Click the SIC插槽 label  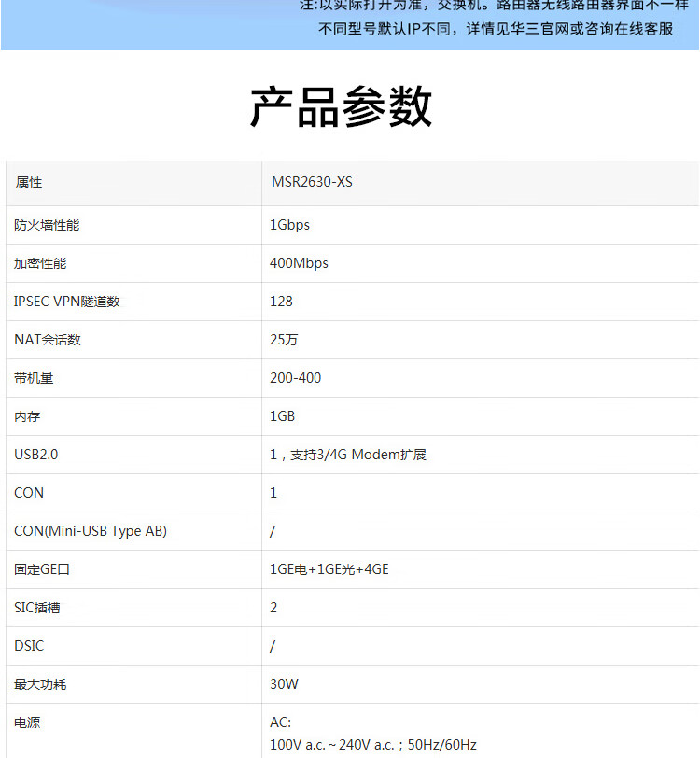tap(37, 608)
